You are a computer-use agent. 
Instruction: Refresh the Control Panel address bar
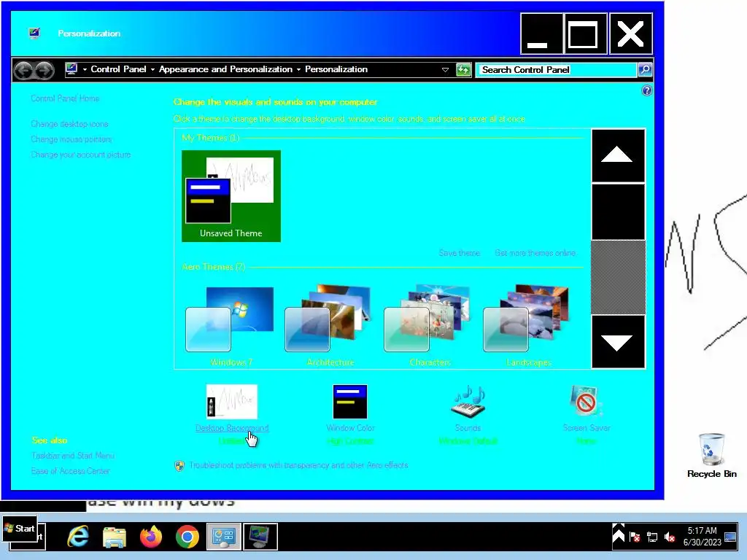[463, 70]
